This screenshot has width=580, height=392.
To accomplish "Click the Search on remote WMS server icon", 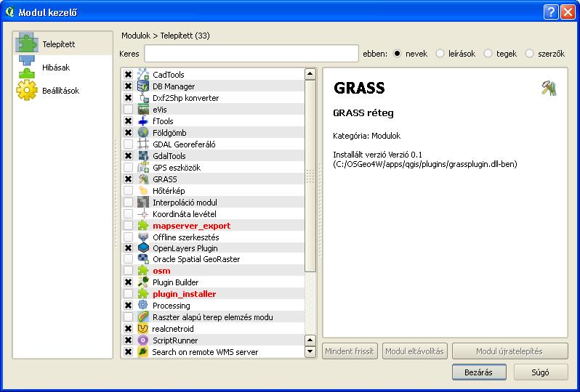I will [x=143, y=352].
